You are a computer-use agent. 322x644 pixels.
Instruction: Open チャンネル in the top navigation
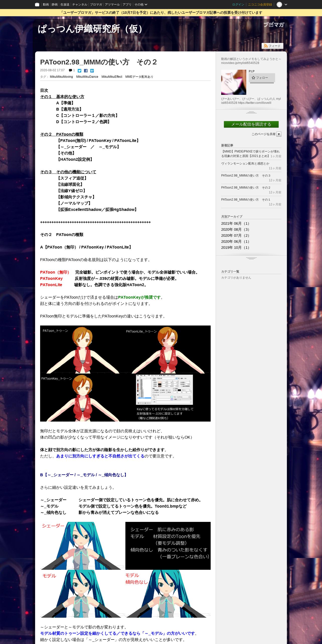click(x=80, y=5)
